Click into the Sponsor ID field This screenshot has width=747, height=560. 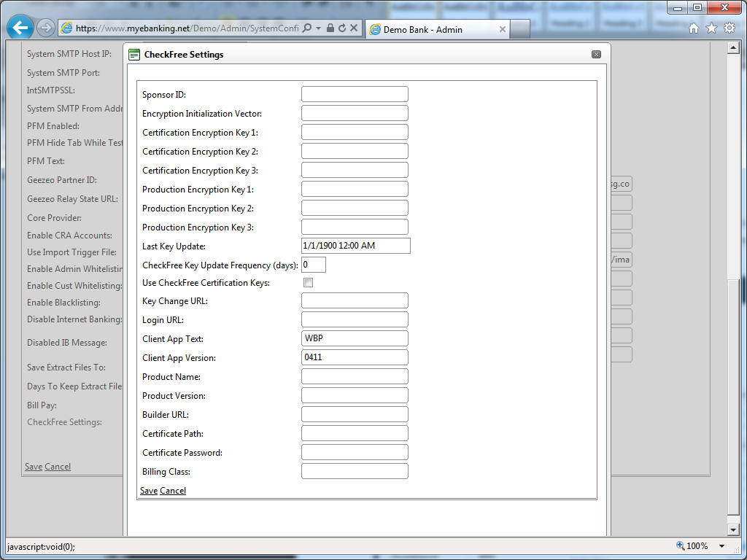(x=355, y=94)
